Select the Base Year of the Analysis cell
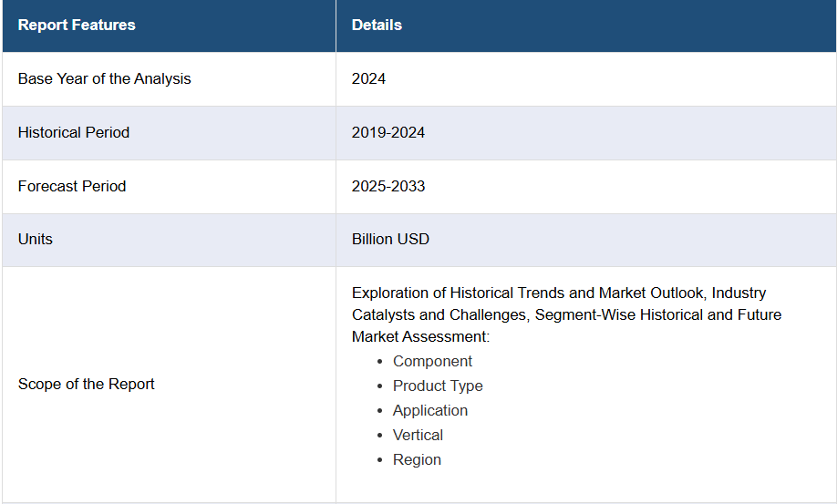837x504 pixels. [x=105, y=78]
